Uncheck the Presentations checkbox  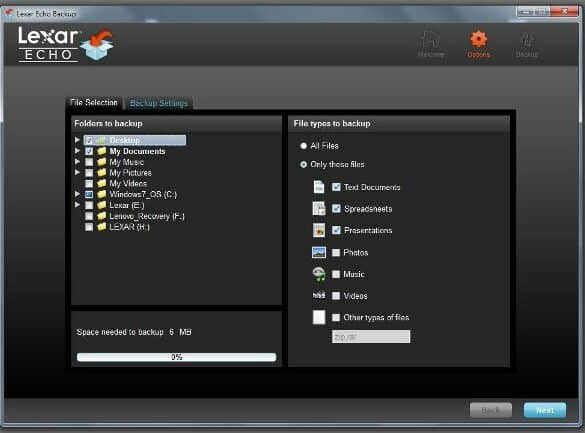pos(336,230)
